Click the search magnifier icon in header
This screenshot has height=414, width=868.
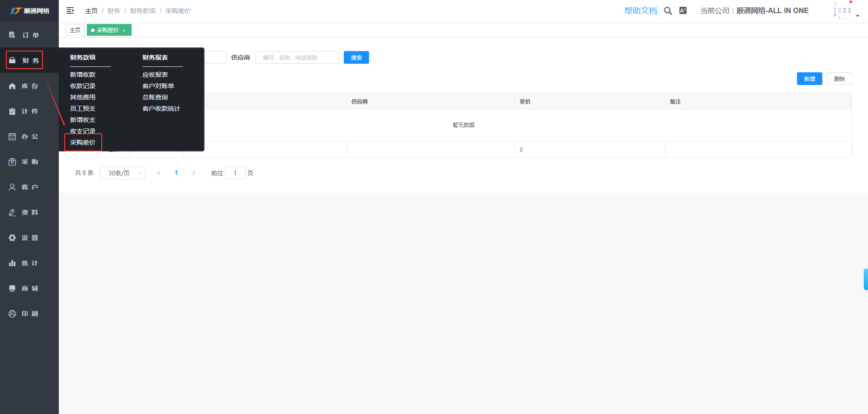pos(668,11)
